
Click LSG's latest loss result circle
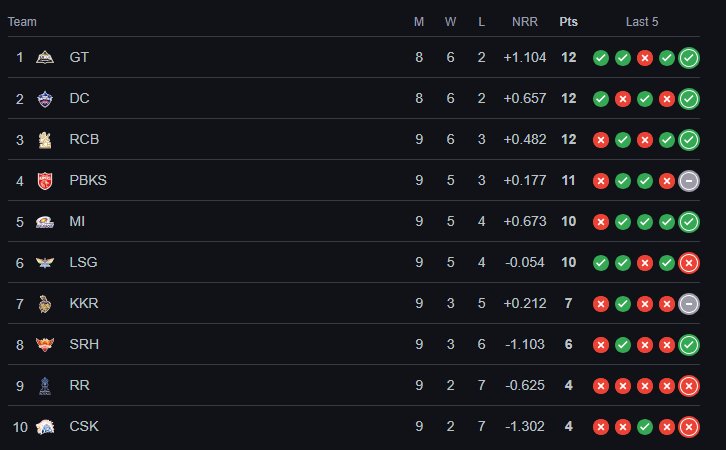688,263
